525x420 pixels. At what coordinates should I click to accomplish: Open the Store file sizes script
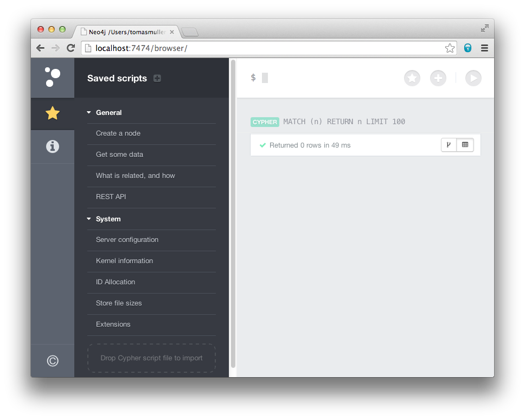[x=151, y=303]
